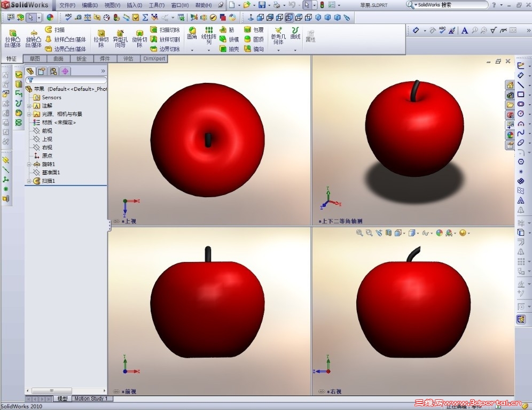The height and width of the screenshot is (410, 532).
Task: Select the 筋 rib tool
Action: (x=228, y=30)
